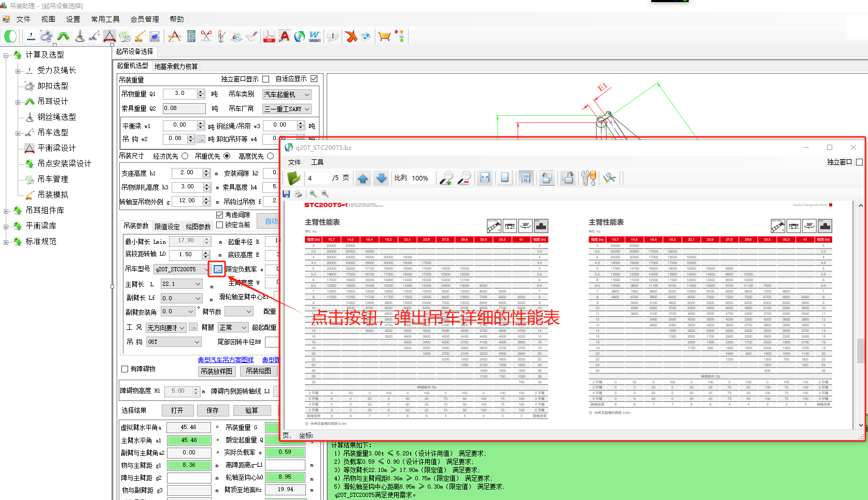Open 典型汽车吊方案图样 link
Viewport: 868px width, 500px height.
(x=226, y=360)
